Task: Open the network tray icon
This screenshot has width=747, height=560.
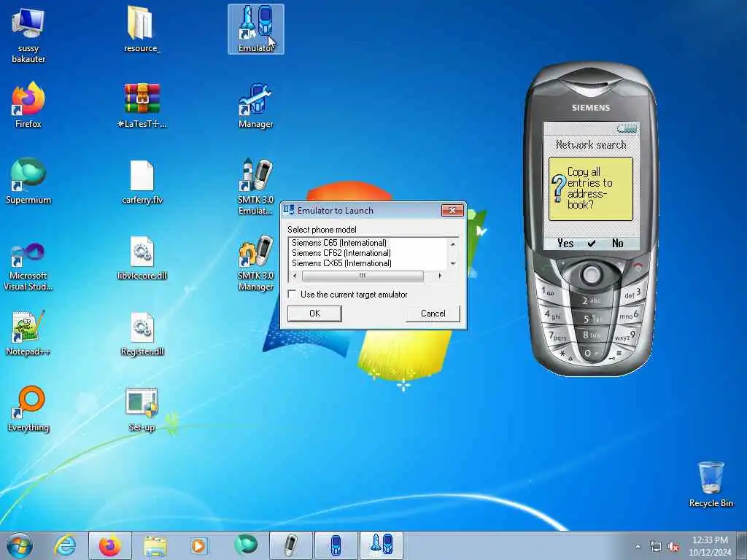Action: click(x=656, y=547)
